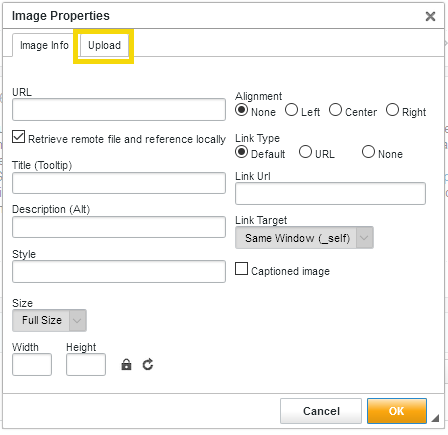The width and height of the screenshot is (448, 435).
Task: Click the reset size refresh icon
Action: click(x=148, y=365)
